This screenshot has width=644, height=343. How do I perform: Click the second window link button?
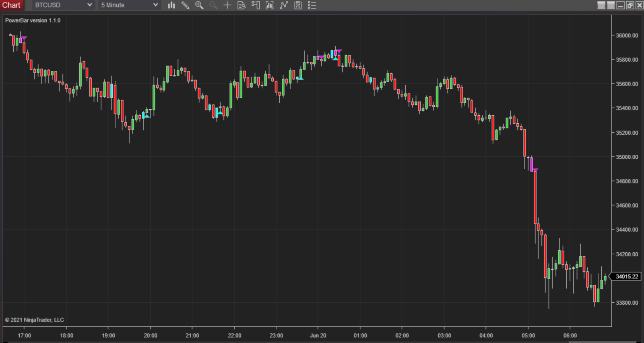point(611,5)
